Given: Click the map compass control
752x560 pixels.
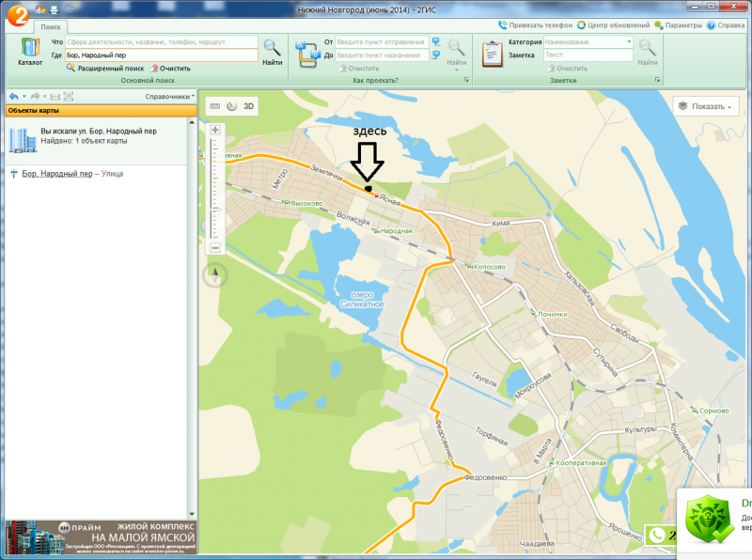Looking at the screenshot, I should click(215, 275).
